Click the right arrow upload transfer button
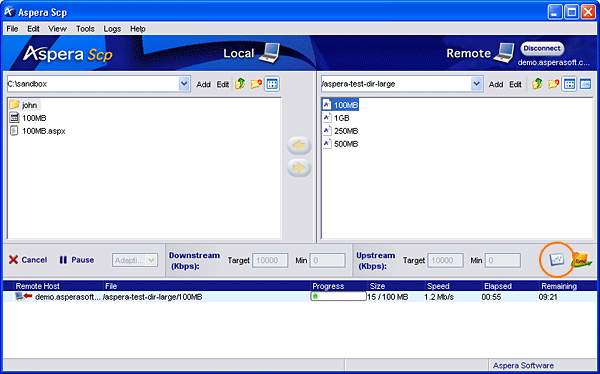The image size is (600, 374). point(299,168)
